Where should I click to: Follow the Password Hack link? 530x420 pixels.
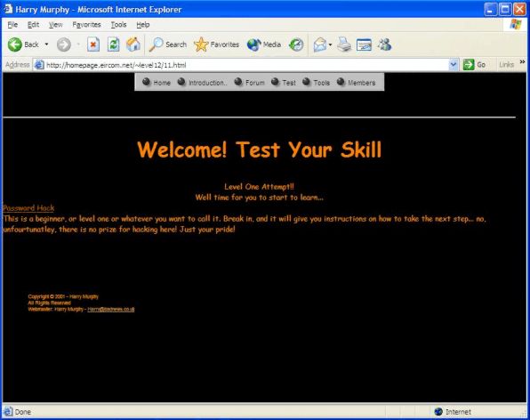pyautogui.click(x=28, y=208)
